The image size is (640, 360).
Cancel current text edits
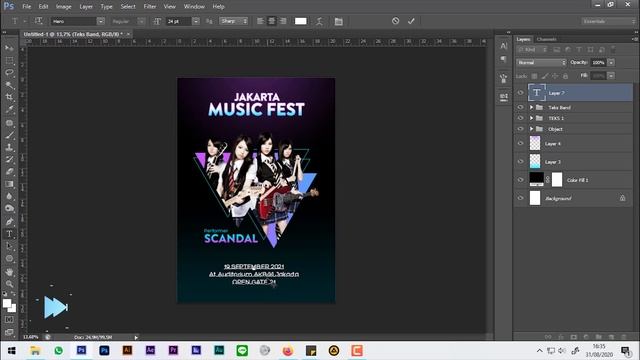point(396,21)
